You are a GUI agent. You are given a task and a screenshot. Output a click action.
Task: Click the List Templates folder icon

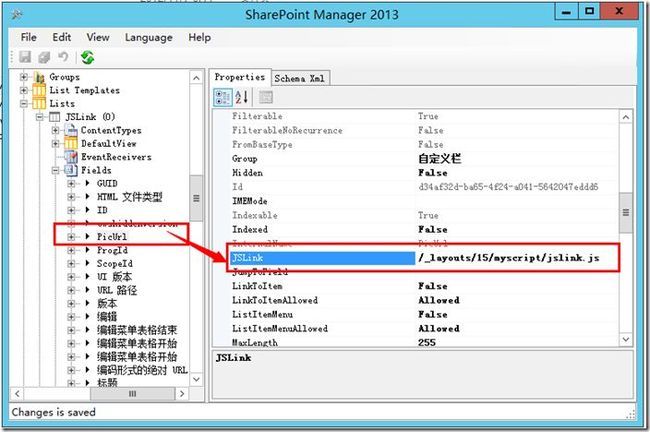(x=39, y=90)
